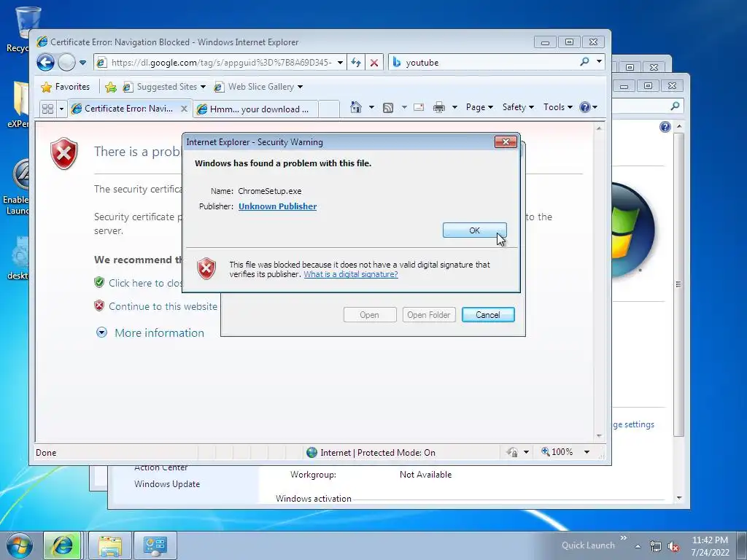Click the search magnifier icon in IE
The height and width of the screenshot is (560, 747).
(x=584, y=62)
